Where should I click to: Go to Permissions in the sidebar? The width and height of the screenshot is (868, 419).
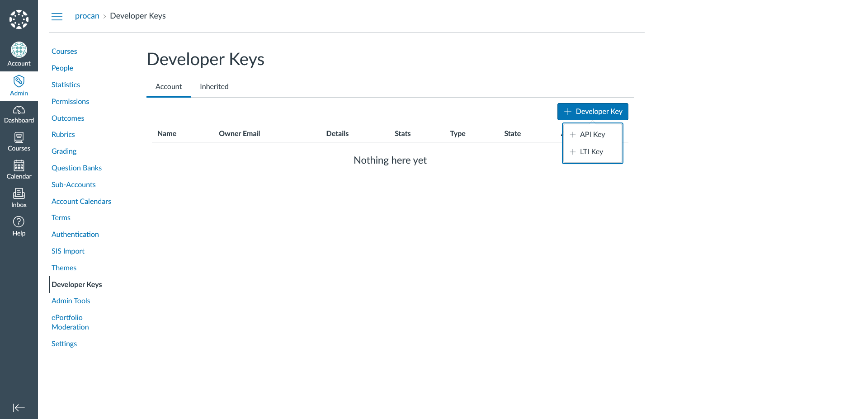point(70,102)
